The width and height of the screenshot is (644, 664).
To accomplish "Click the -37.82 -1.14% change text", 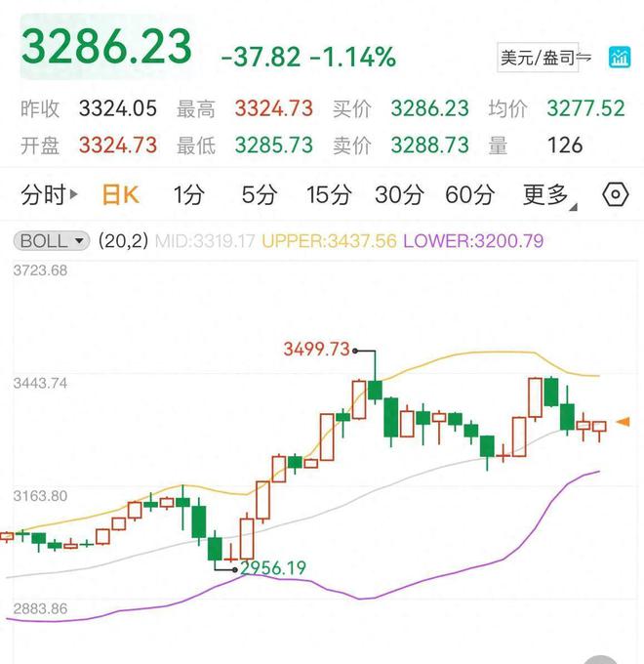I will point(308,58).
